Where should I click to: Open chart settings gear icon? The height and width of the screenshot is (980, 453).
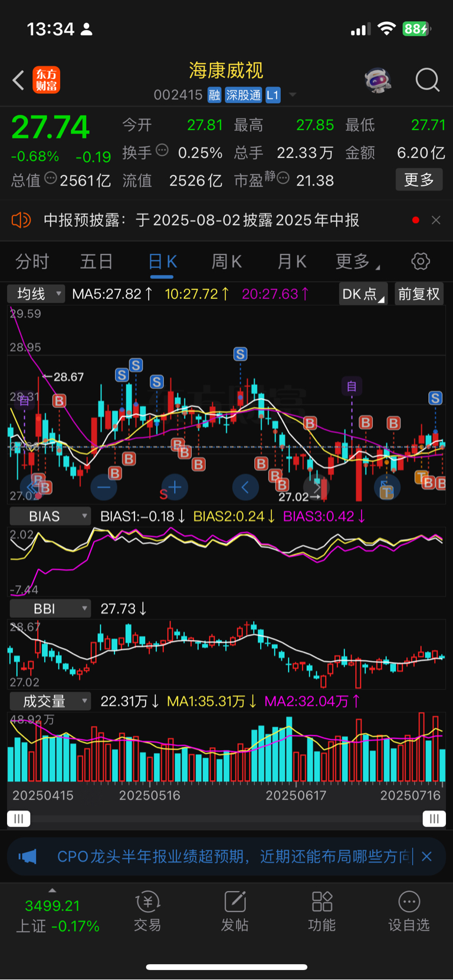tap(421, 261)
